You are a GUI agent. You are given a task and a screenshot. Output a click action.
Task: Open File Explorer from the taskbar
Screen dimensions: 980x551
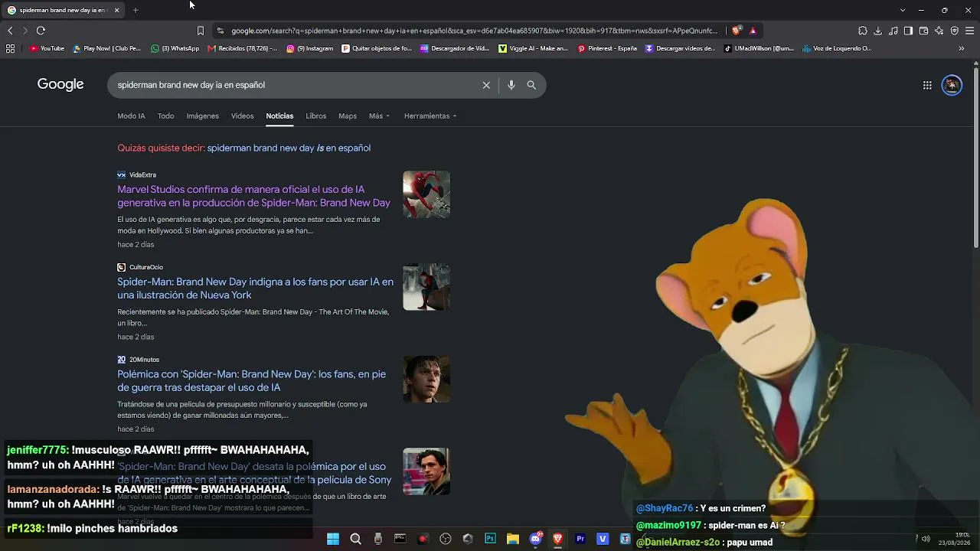[x=513, y=539]
